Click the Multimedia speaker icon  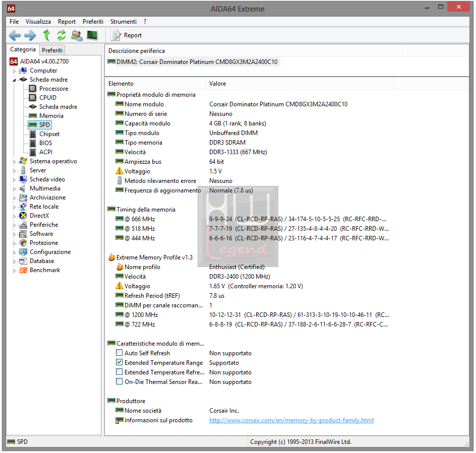[x=23, y=188]
